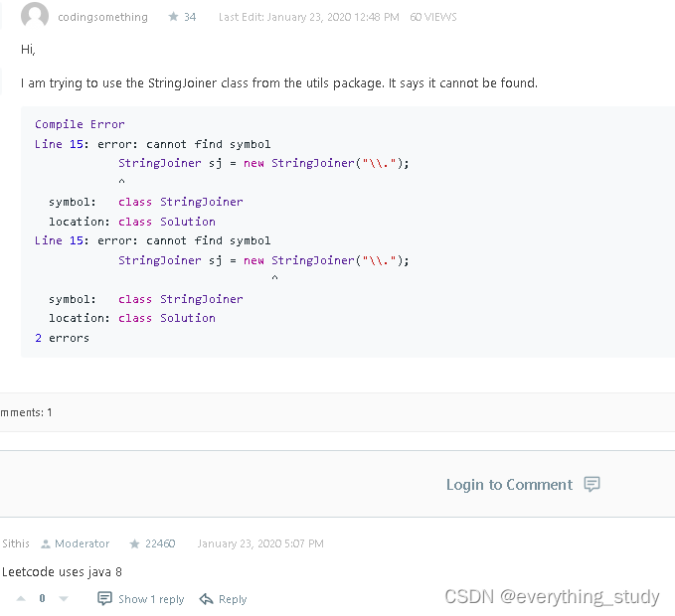Open the codingsomething username link
Screen dimensions: 675x616
102,17
